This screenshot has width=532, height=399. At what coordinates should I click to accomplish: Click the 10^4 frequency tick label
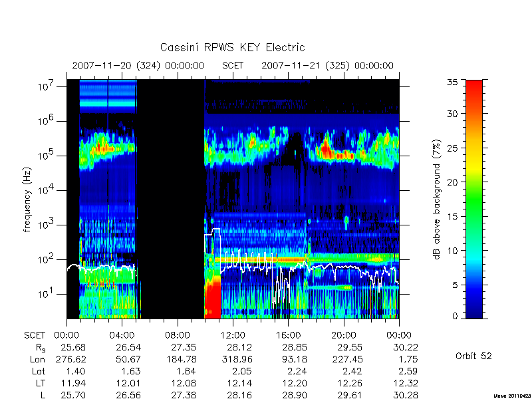(x=47, y=190)
